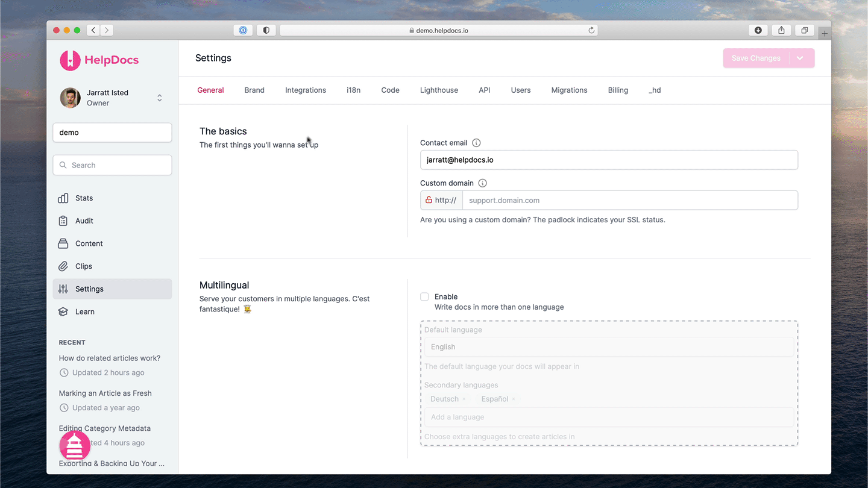The width and height of the screenshot is (868, 488).
Task: Click the Add a language field
Action: point(609,417)
